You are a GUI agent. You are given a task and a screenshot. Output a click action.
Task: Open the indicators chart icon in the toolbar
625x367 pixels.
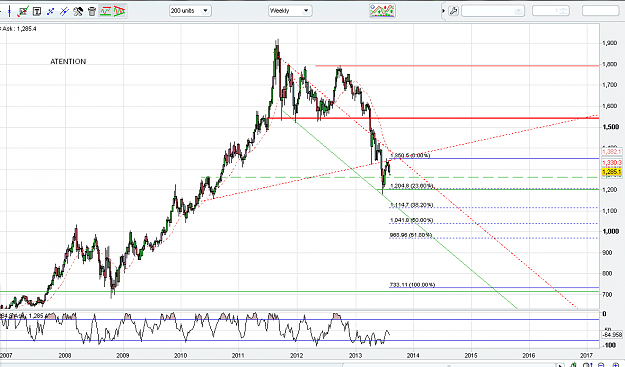tap(382, 11)
